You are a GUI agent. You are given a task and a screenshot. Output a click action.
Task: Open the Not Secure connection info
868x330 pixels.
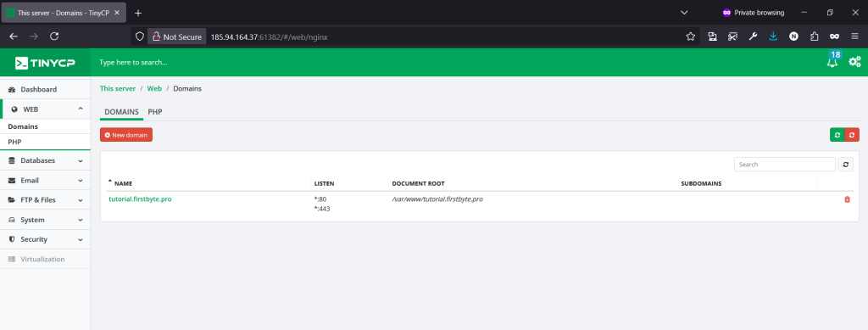[x=177, y=36]
